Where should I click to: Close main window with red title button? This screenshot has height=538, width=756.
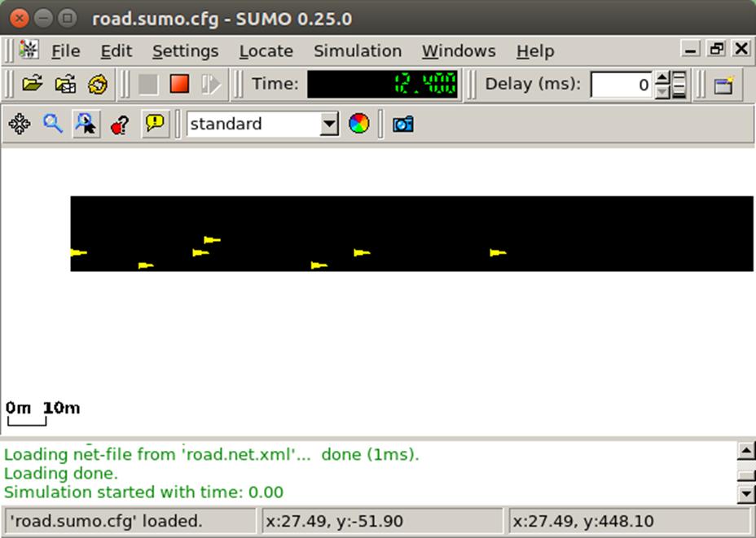pyautogui.click(x=20, y=19)
